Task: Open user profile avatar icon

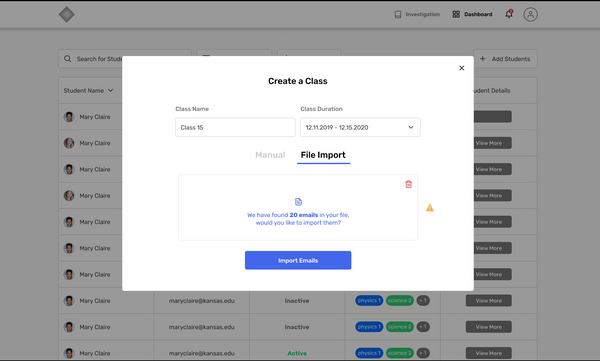Action: (x=530, y=15)
